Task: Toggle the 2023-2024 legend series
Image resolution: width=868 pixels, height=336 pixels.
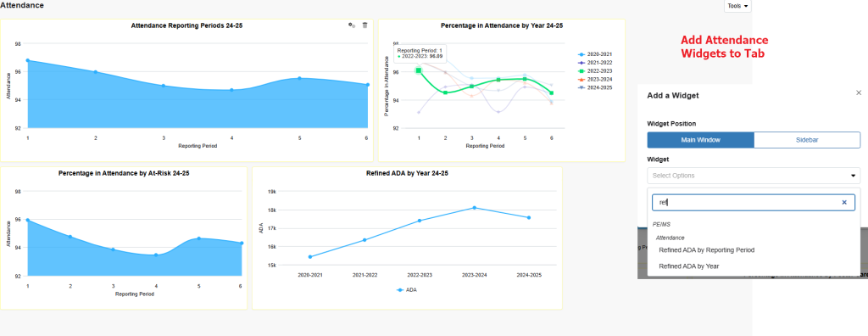Action: click(595, 79)
